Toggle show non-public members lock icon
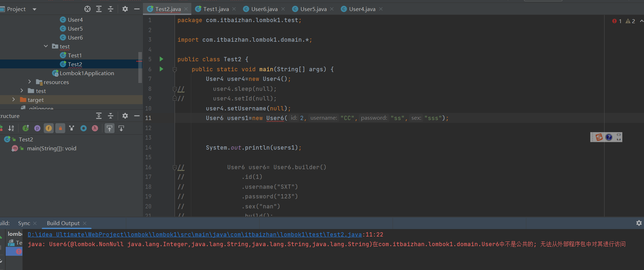644x270 pixels. 60,128
